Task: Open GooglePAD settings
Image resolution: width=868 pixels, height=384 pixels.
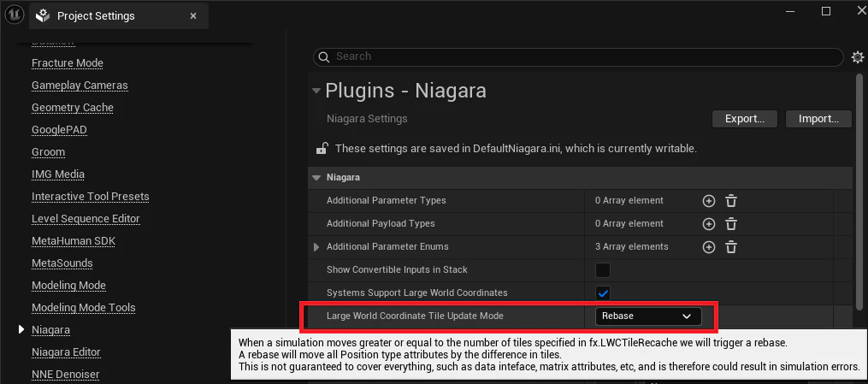Action: click(59, 129)
